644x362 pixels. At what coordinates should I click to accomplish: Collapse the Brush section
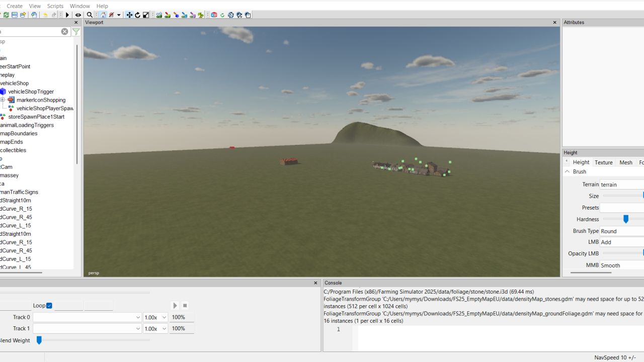click(567, 171)
